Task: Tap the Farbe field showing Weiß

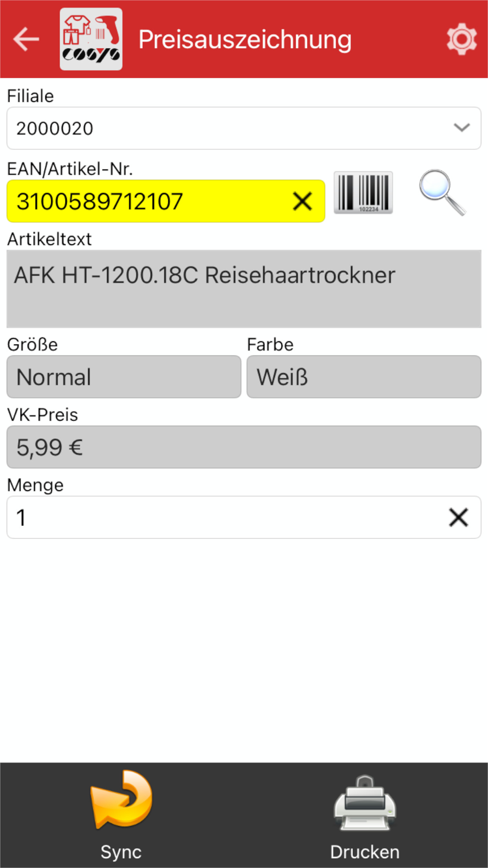Action: pos(364,377)
